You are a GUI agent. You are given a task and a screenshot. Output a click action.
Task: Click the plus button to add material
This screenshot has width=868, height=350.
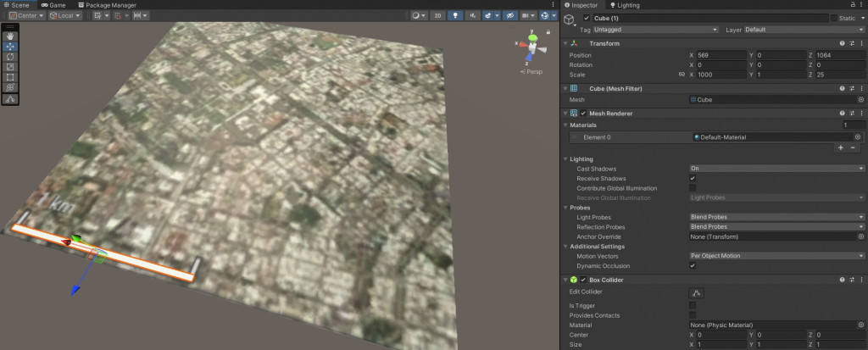click(x=840, y=147)
